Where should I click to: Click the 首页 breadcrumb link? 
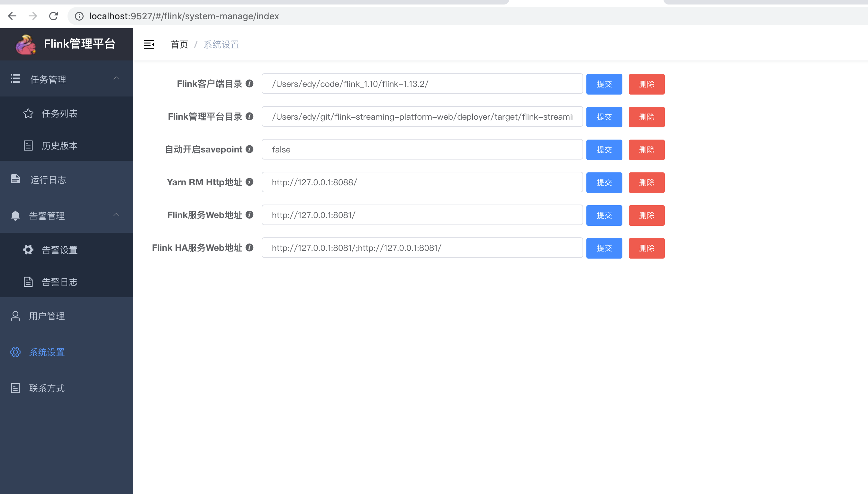(x=179, y=44)
